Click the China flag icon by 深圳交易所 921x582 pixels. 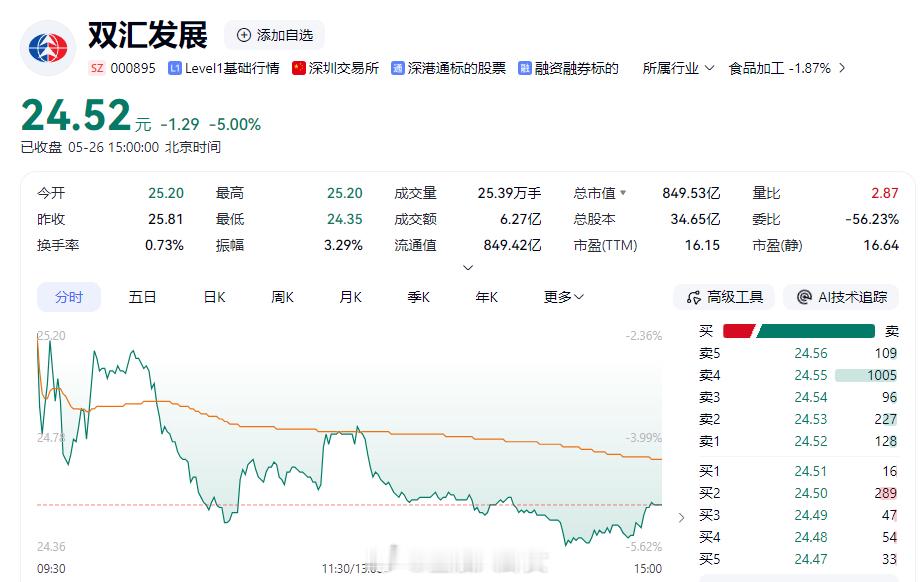click(x=299, y=68)
